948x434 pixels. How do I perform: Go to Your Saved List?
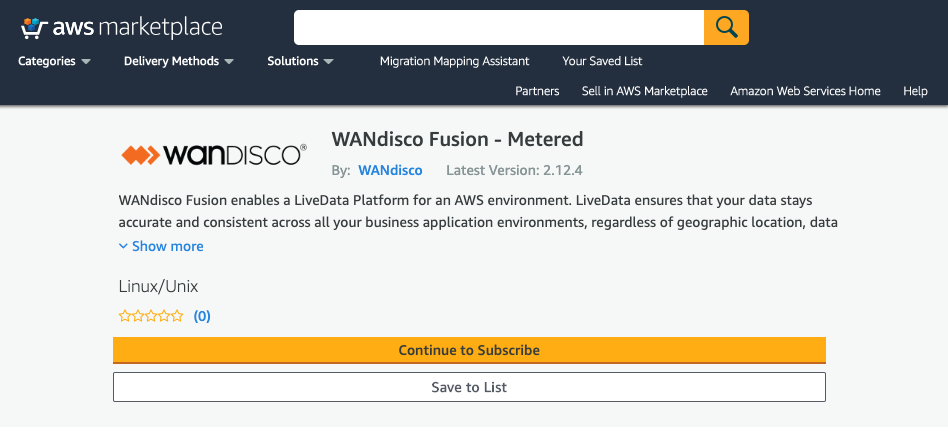[602, 61]
